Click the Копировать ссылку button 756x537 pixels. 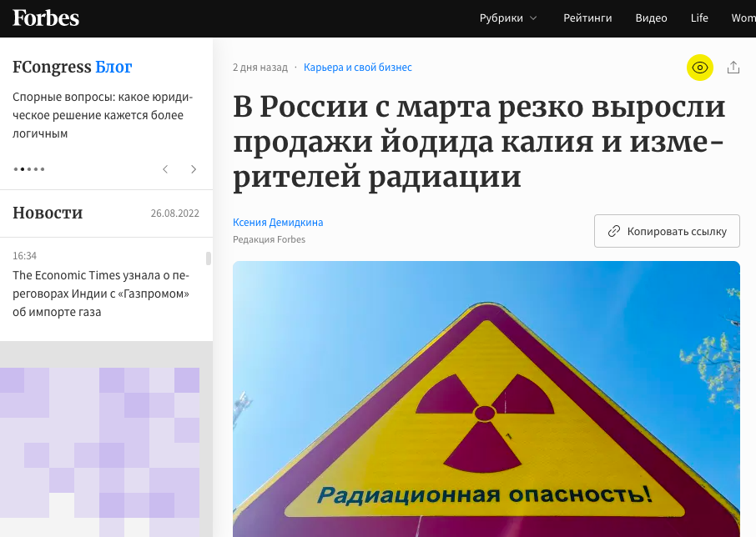point(667,231)
